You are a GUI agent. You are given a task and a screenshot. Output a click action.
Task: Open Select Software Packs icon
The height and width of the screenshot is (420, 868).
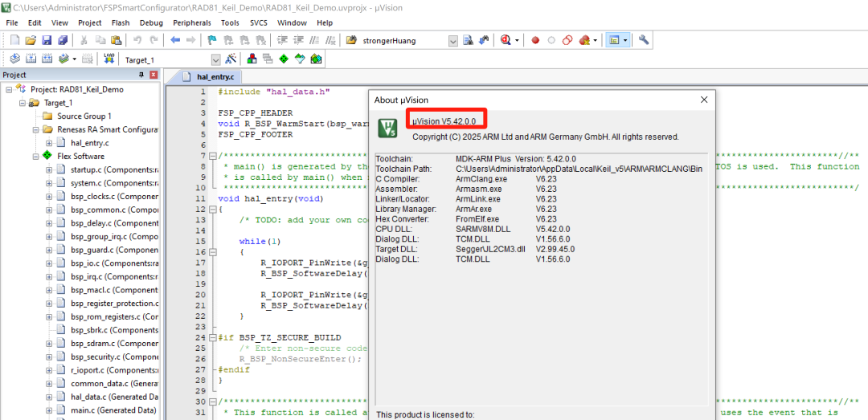tap(300, 59)
